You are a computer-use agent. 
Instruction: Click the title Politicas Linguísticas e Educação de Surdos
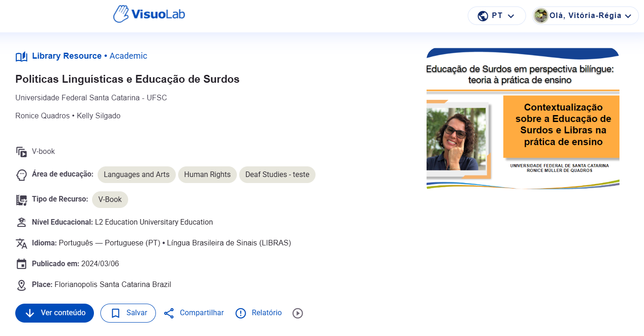pyautogui.click(x=127, y=79)
